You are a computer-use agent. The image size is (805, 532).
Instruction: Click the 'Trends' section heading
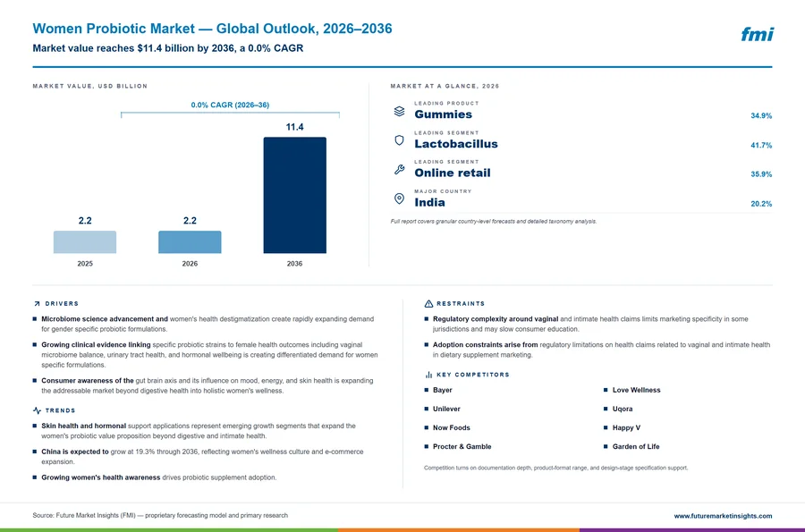[x=60, y=410]
